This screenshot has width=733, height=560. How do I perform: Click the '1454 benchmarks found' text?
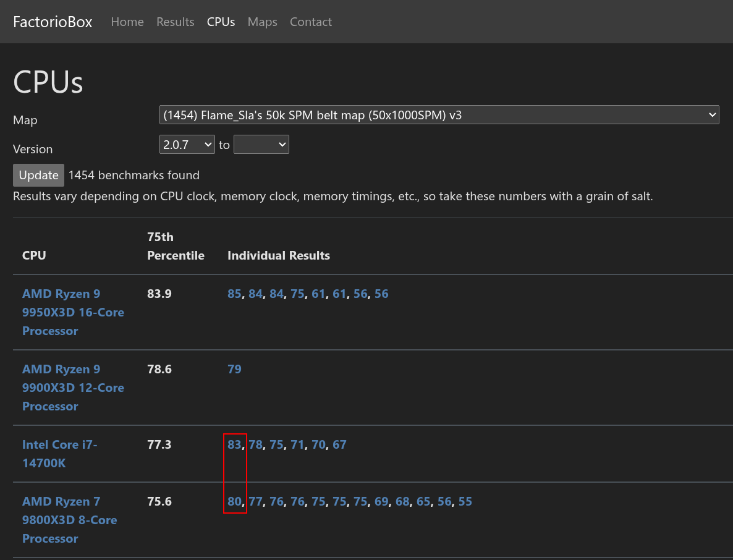click(x=133, y=176)
